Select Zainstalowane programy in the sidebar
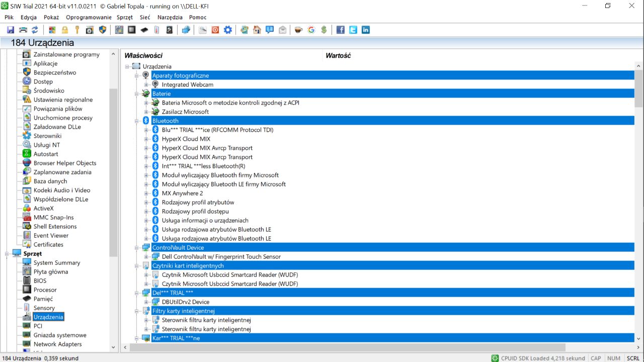Viewport: 644px width, 362px height. [66, 54]
